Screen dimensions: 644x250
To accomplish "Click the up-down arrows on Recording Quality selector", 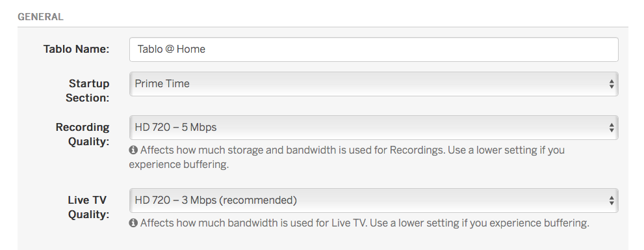I will (612, 128).
